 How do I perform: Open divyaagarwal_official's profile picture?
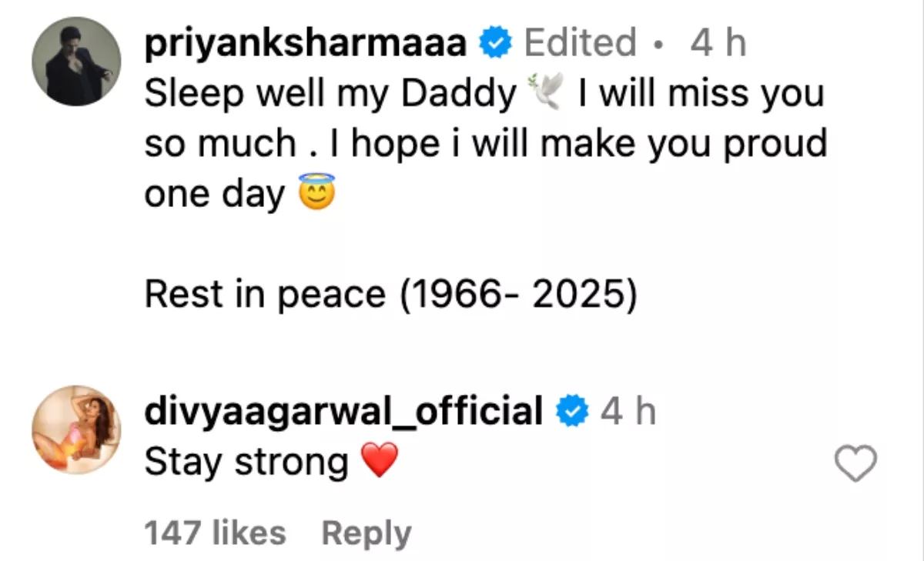click(x=76, y=429)
